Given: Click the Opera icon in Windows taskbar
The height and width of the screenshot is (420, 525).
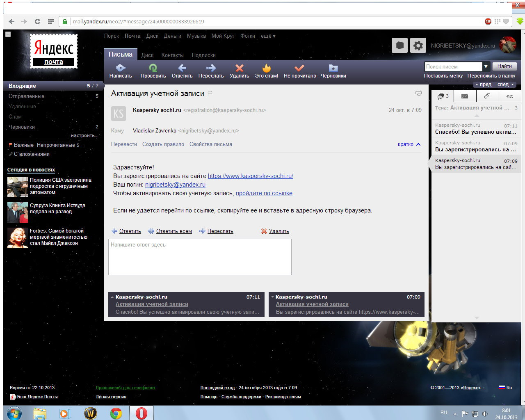Looking at the screenshot, I should [x=142, y=413].
